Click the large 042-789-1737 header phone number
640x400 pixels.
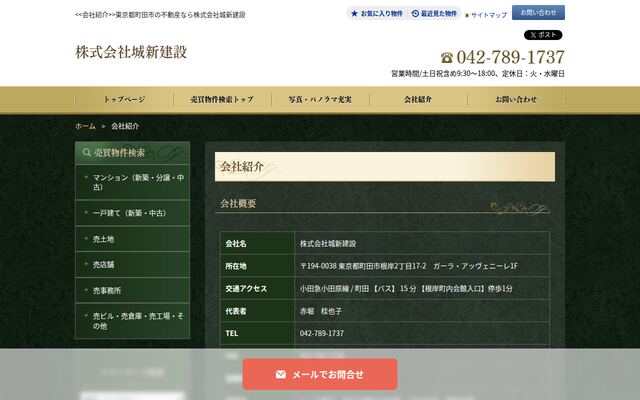click(510, 57)
